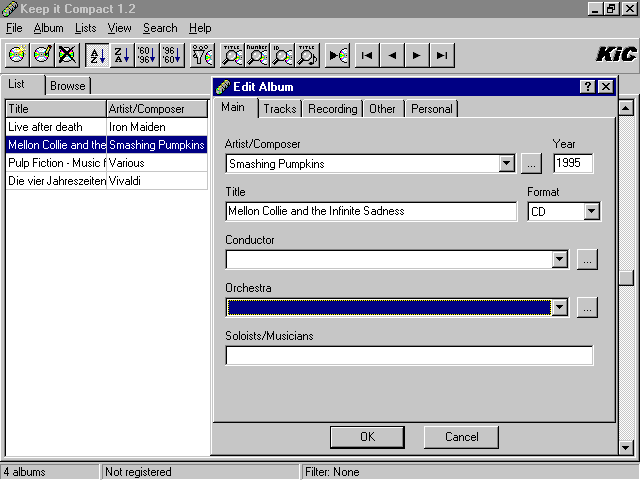Jump to the last album record
640x480 pixels.
tap(441, 55)
